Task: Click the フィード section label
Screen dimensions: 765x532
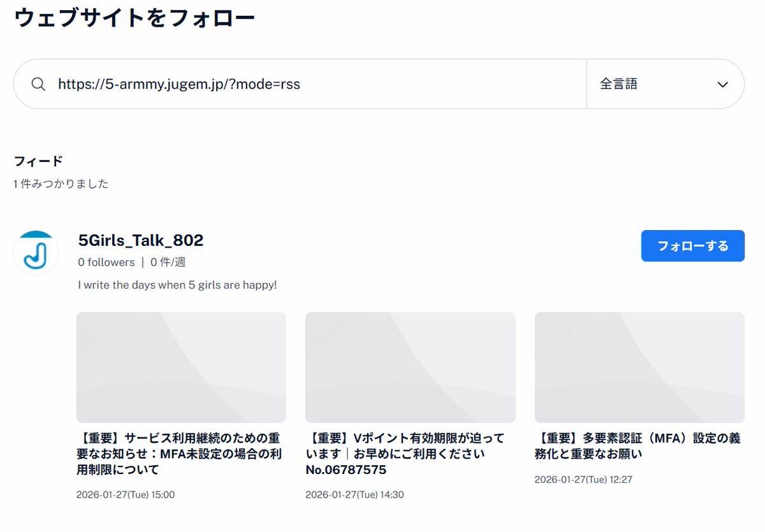Action: pyautogui.click(x=38, y=161)
